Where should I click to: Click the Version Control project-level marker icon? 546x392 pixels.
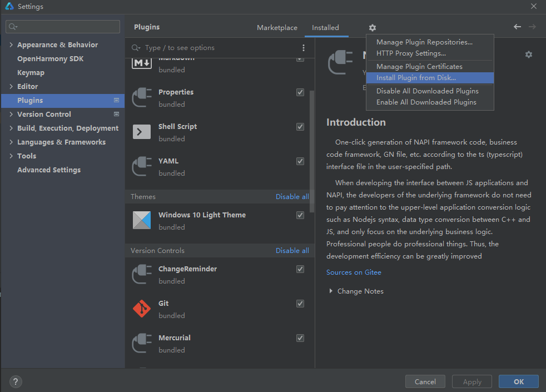[116, 114]
